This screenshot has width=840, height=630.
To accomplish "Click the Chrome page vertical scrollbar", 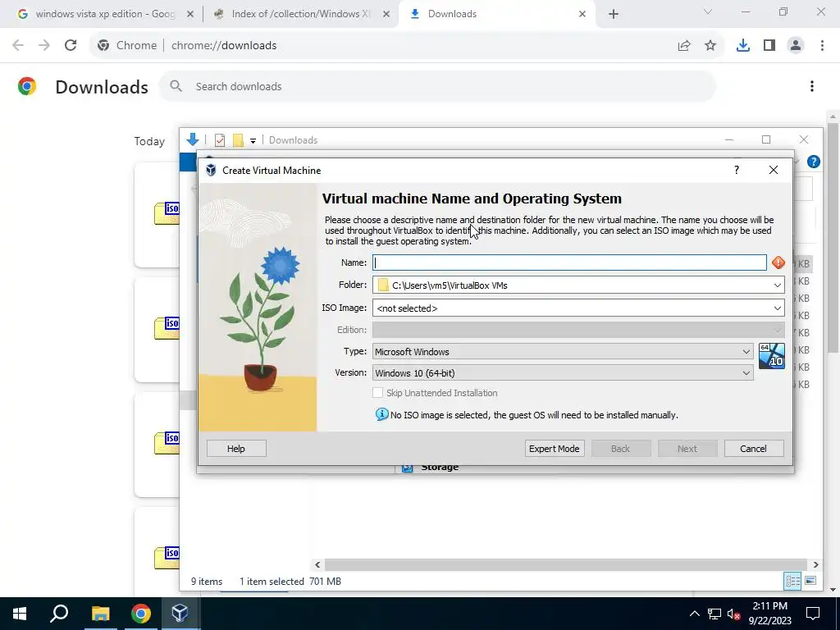I will [833, 238].
